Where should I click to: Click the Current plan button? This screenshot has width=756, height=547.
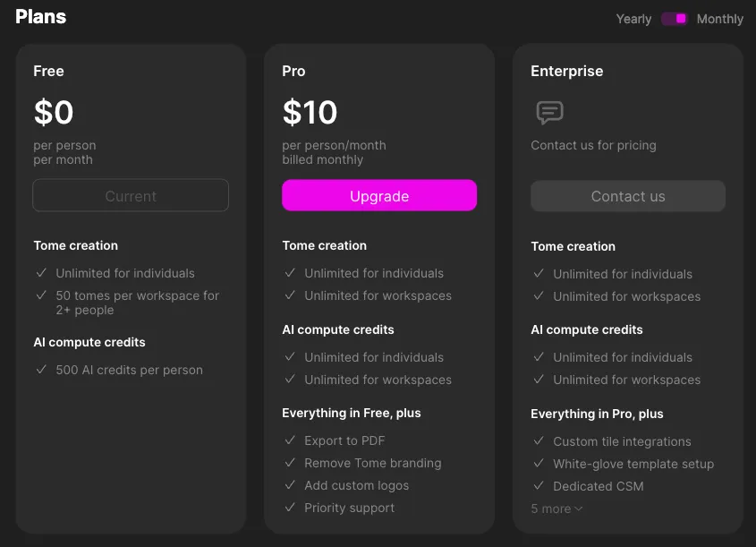coord(131,195)
